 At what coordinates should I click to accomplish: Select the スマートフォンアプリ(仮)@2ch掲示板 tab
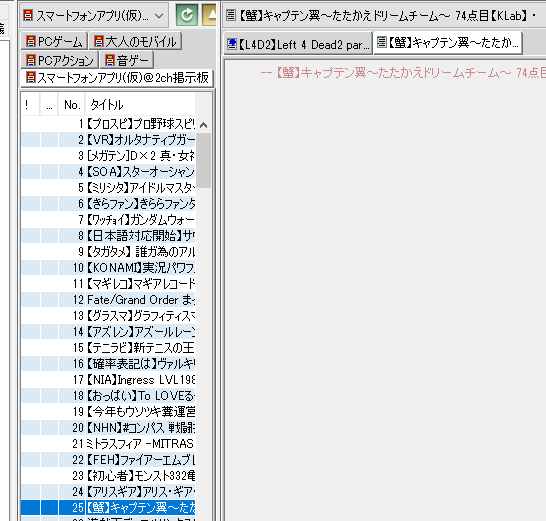[117, 77]
